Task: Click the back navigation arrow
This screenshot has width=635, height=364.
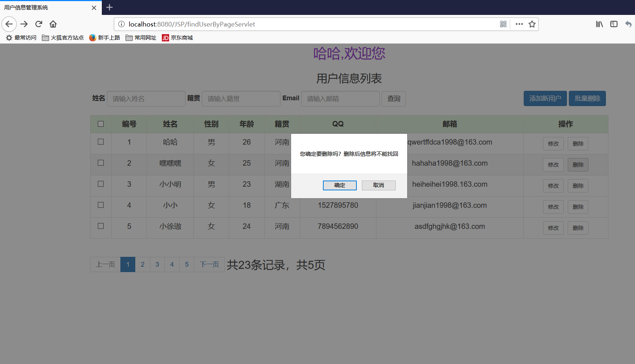Action: [x=9, y=24]
